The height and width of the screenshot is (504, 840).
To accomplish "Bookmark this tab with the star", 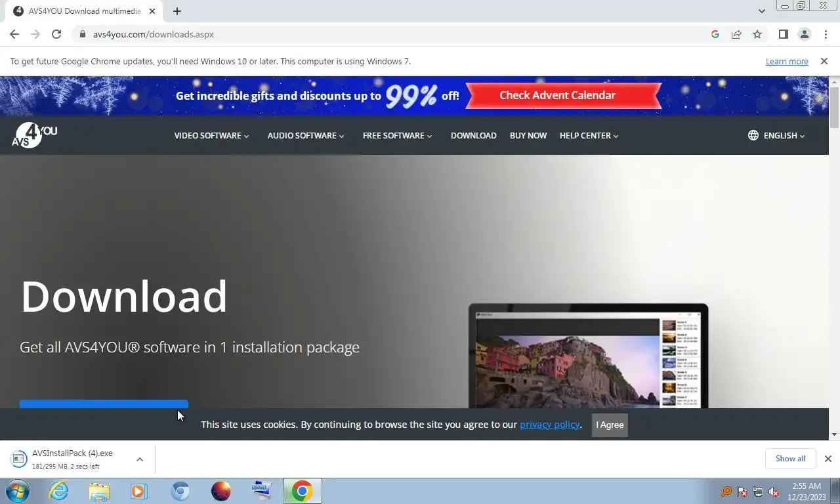I will tap(757, 34).
